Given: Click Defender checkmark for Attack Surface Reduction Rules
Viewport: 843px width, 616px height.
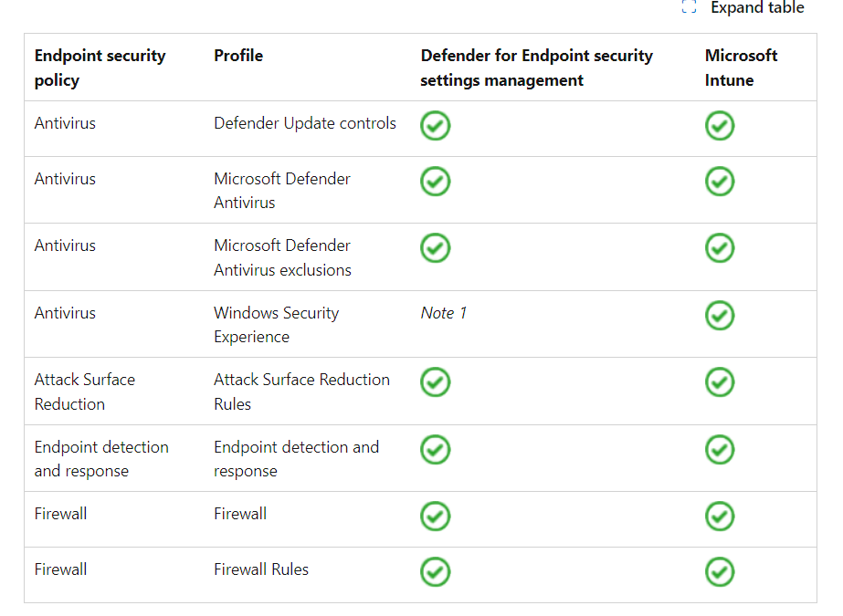Looking at the screenshot, I should (x=435, y=382).
